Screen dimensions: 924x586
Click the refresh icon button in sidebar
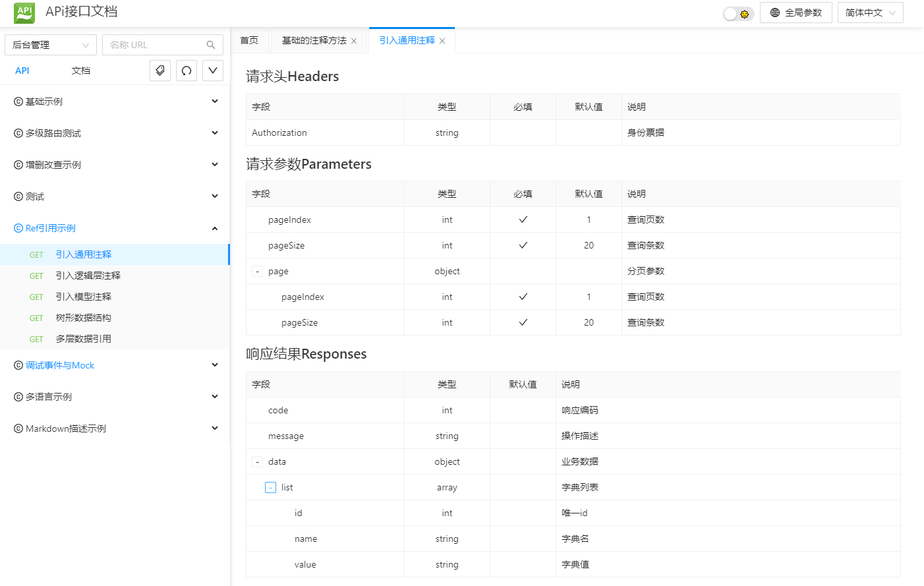point(187,71)
